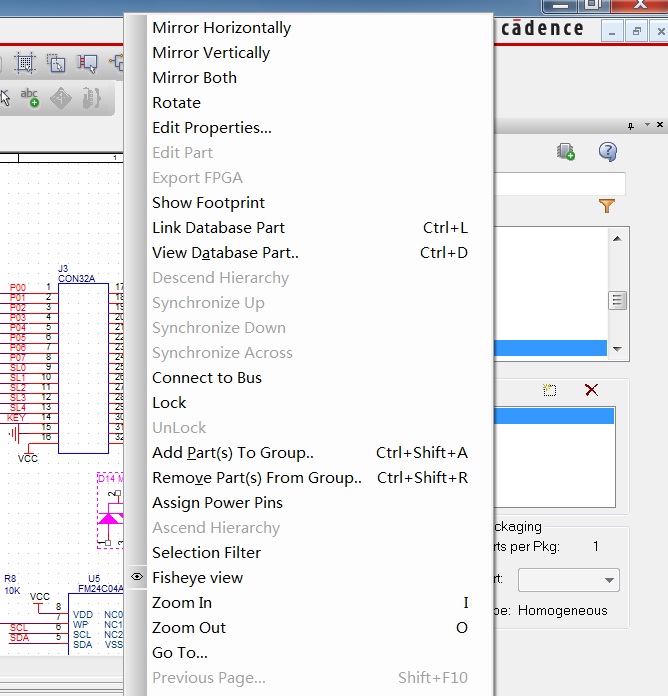Click the SCL net label near U5
The width and height of the screenshot is (668, 696).
(19, 628)
